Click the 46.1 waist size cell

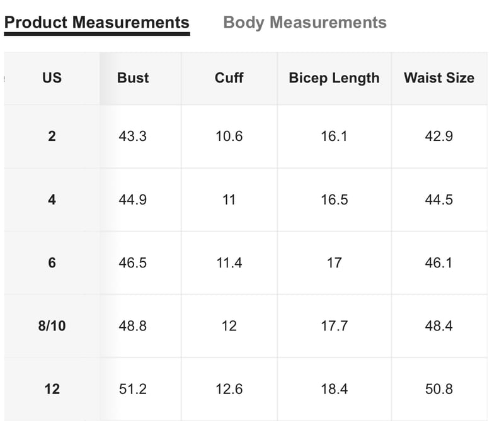[x=439, y=262]
